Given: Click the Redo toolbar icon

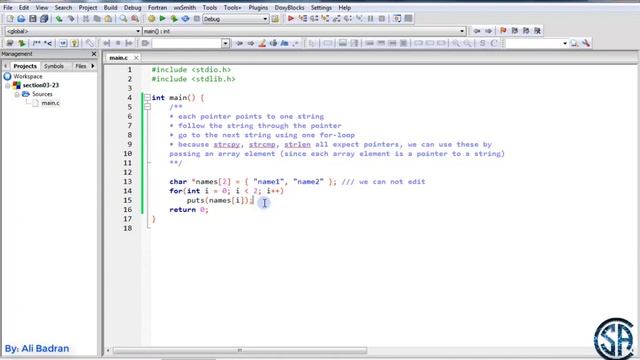Looking at the screenshot, I should point(71,19).
